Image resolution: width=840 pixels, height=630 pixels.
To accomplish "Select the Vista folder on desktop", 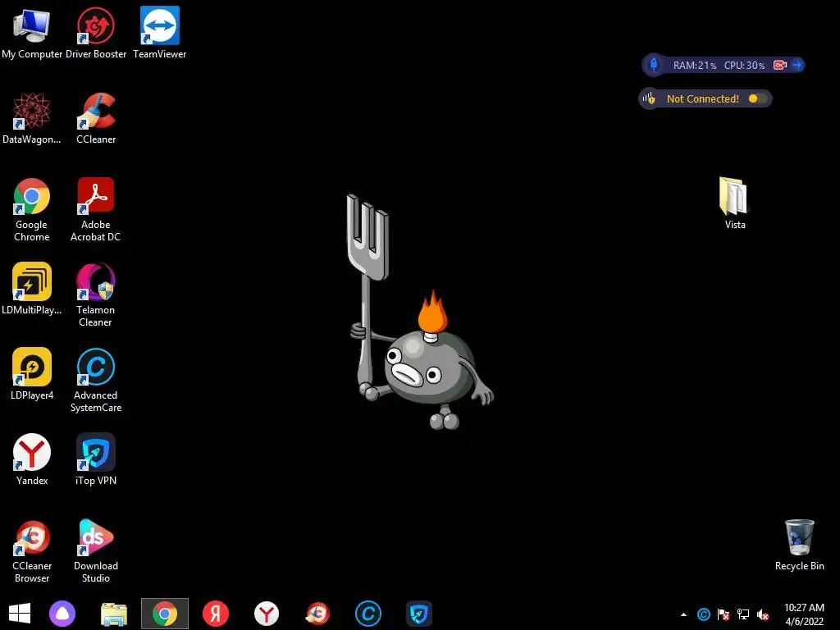I will tap(734, 203).
